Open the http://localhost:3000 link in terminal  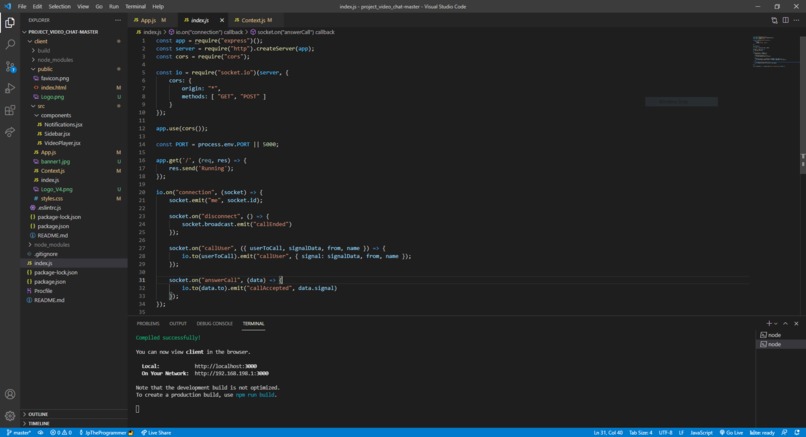coord(226,366)
